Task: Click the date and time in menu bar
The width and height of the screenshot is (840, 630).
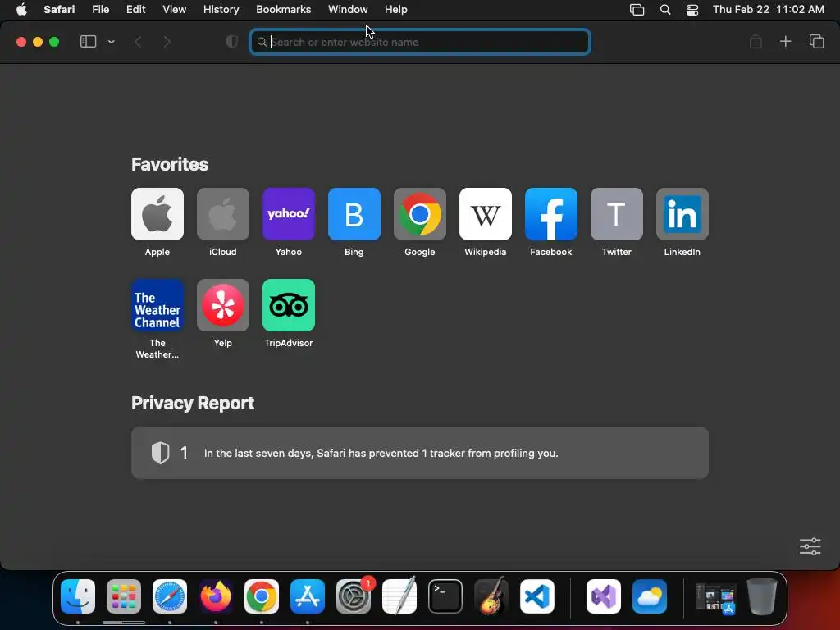Action: coord(768,10)
